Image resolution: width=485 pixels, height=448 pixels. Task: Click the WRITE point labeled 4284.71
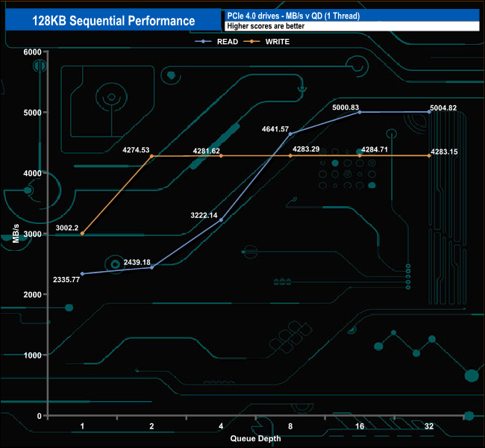(360, 156)
